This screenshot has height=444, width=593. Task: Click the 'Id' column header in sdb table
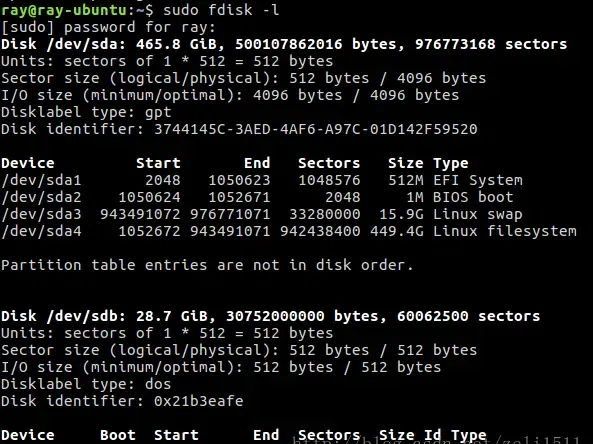433,435
